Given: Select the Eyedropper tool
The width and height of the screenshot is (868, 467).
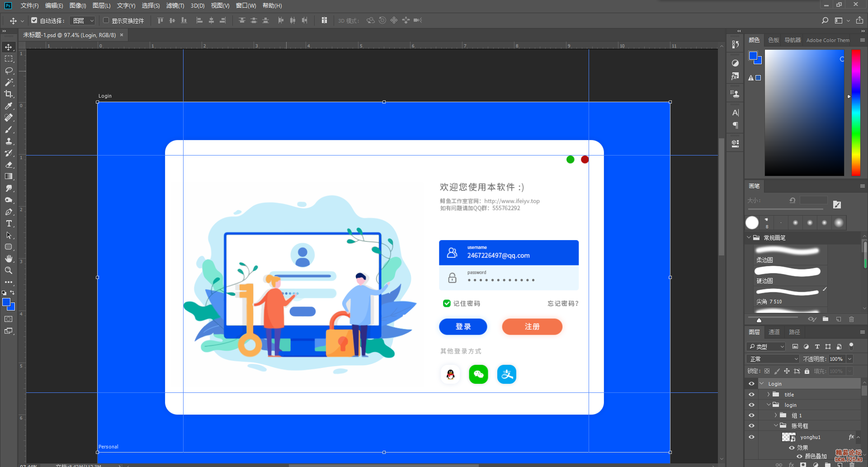Looking at the screenshot, I should point(9,106).
